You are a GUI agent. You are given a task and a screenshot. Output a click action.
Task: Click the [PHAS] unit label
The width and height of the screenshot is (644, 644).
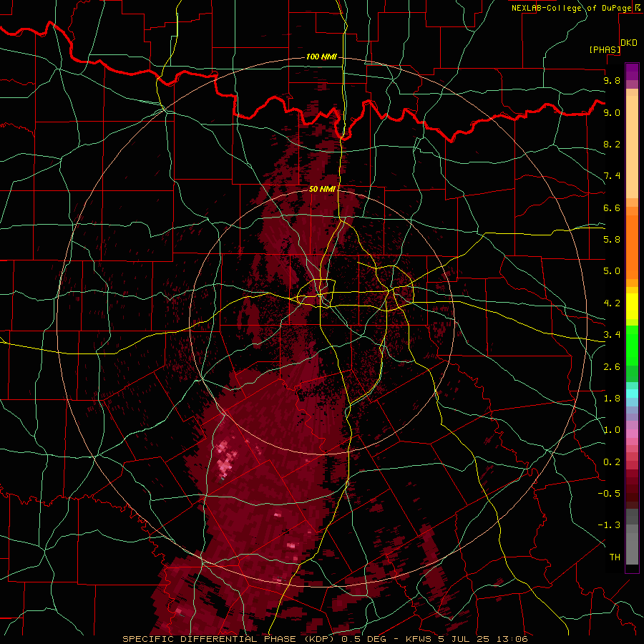(605, 49)
